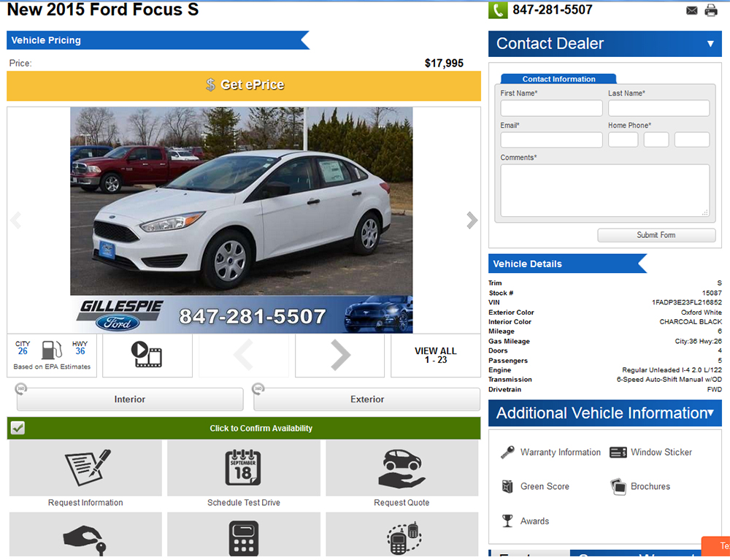Click the Request Quote car-in-hand icon
730x560 pixels.
[x=401, y=468]
